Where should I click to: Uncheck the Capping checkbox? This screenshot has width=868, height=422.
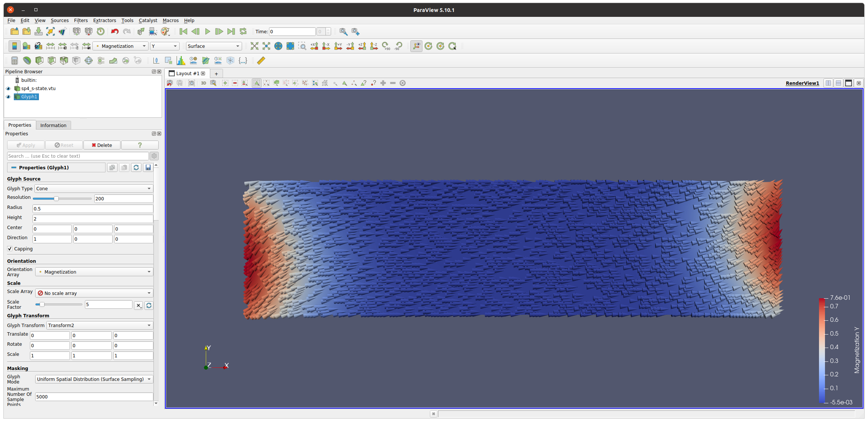click(x=10, y=249)
